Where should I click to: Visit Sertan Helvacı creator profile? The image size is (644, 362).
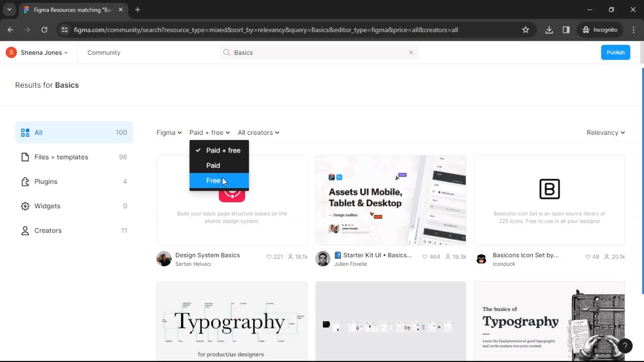tap(193, 264)
